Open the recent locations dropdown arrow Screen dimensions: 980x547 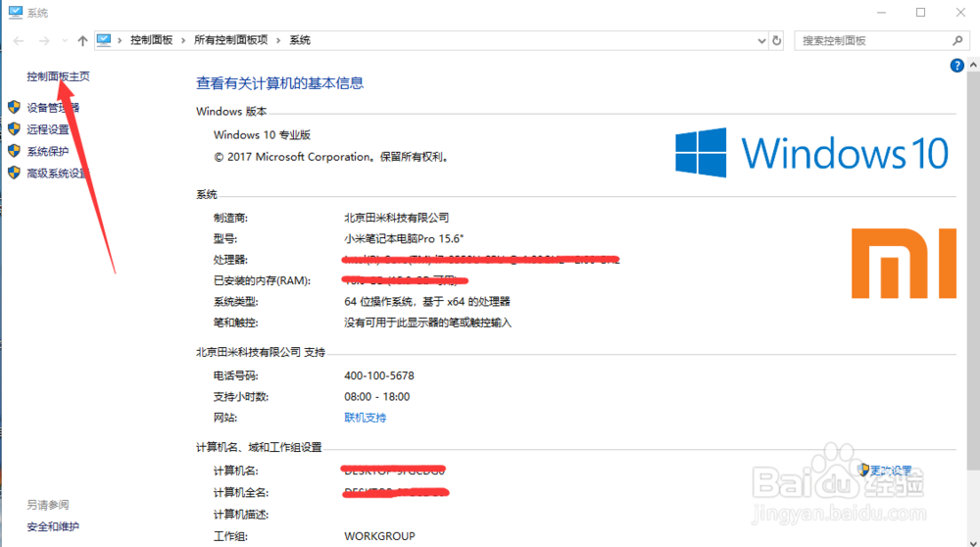point(65,40)
